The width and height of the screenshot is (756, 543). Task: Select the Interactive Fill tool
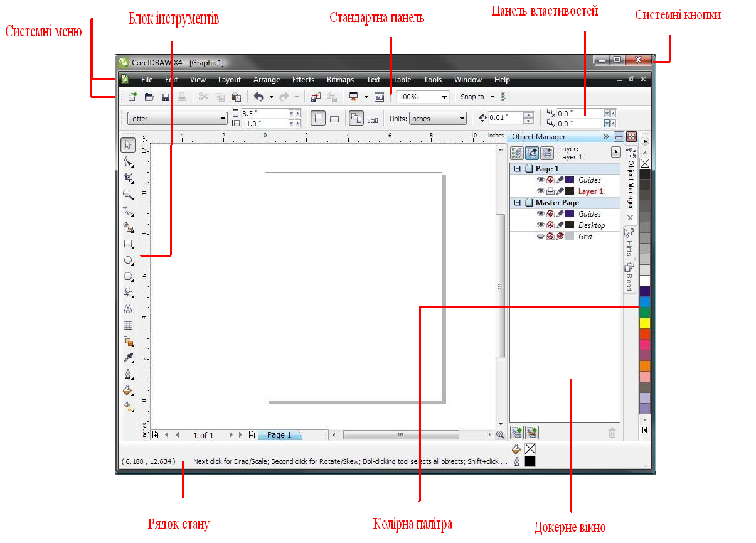pos(128,407)
